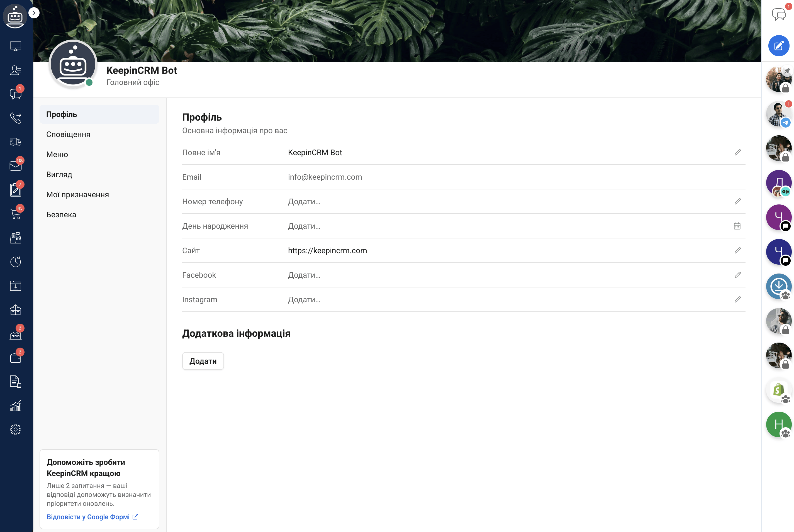Click the Додати button under Додаткова інформація
This screenshot has height=532, width=794.
point(203,361)
